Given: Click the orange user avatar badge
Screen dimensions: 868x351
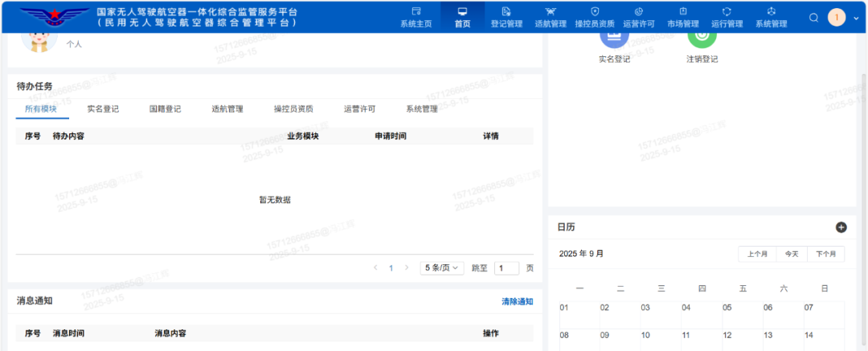Looking at the screenshot, I should point(837,18).
